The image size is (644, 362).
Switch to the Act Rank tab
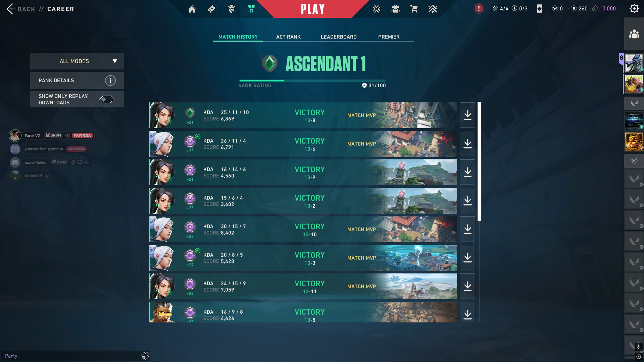click(x=288, y=37)
